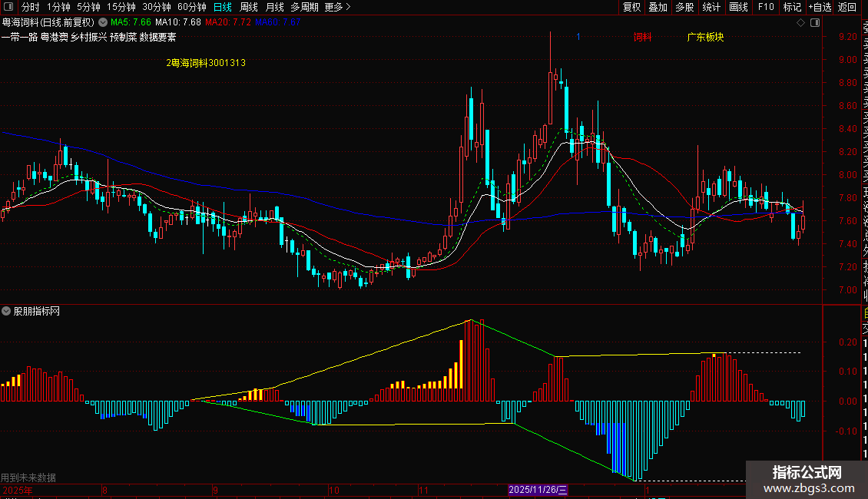Open 股朋指标网 indicator settings dropdown
Image resolution: width=868 pixels, height=499 pixels.
(x=6, y=311)
